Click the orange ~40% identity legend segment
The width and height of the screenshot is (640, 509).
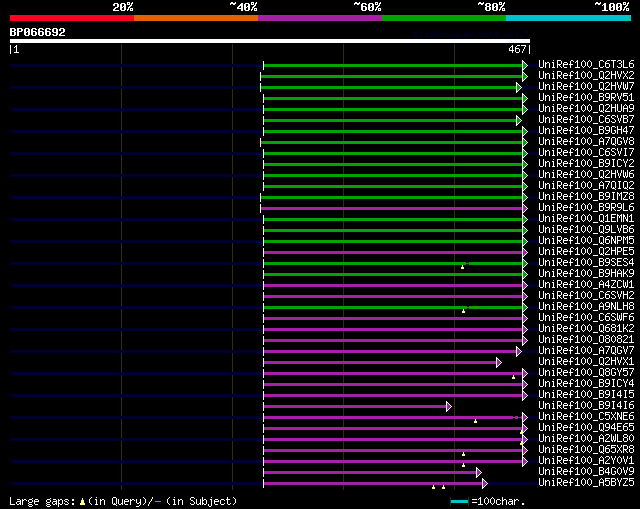196,18
